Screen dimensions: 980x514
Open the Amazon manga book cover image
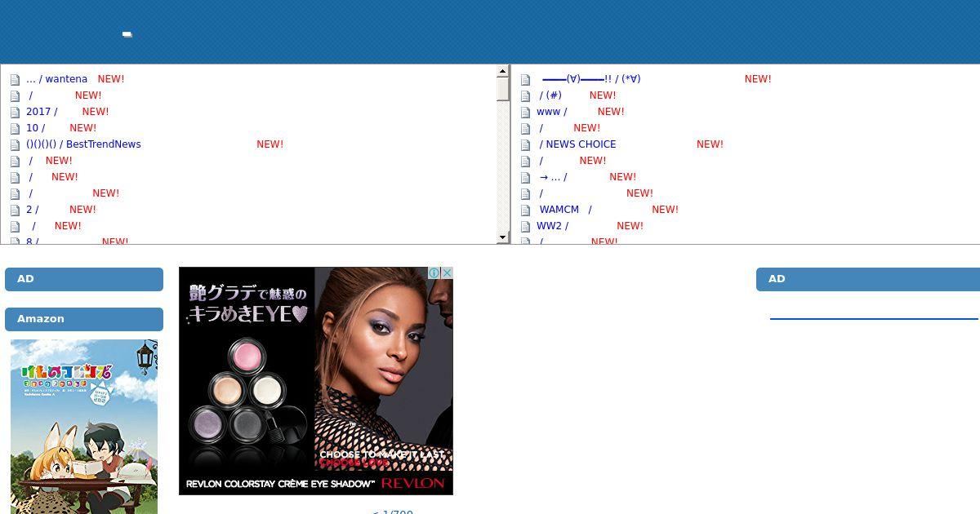(84, 427)
